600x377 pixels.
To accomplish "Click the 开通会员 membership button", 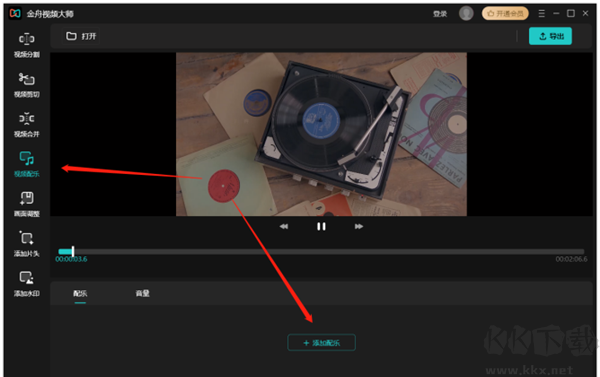I will [505, 13].
